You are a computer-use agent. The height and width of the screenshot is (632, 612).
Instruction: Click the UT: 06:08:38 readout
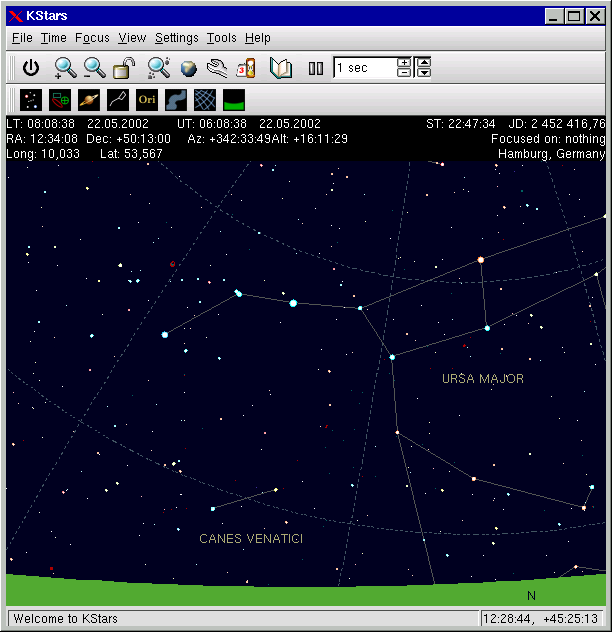click(x=212, y=124)
